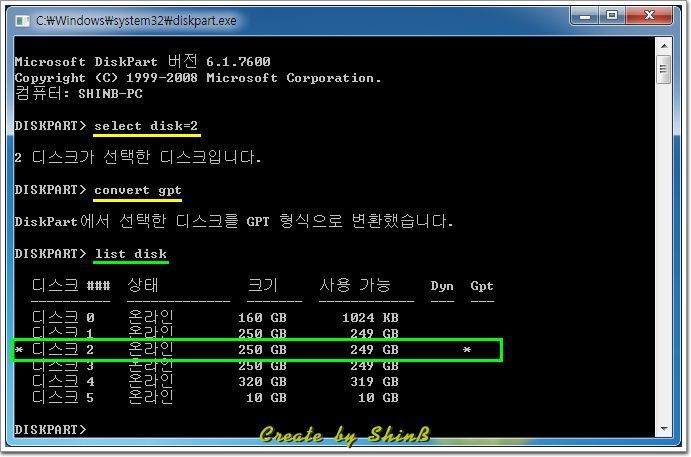Screen dimensions: 691x457
Task: Click the scrollbar down arrow
Action: click(x=664, y=428)
